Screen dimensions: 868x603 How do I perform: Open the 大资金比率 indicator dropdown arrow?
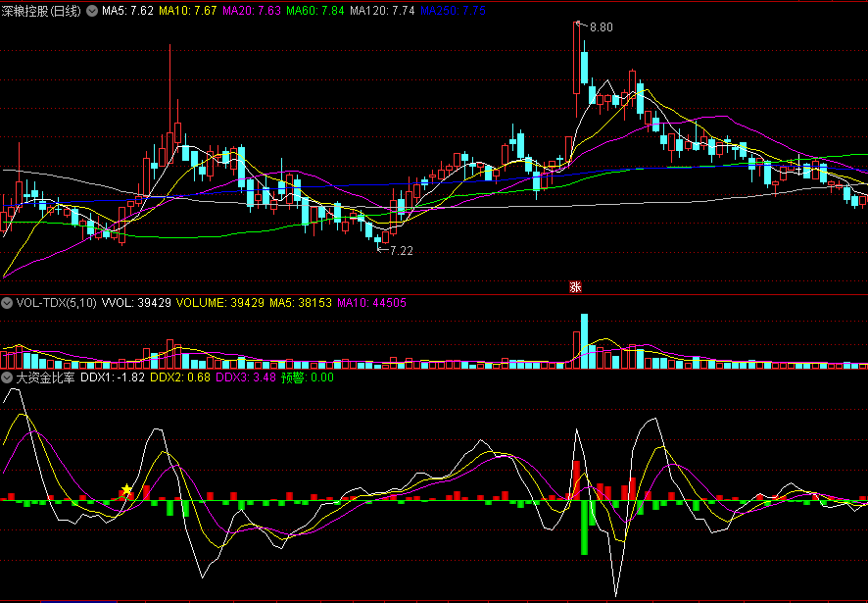point(7,378)
